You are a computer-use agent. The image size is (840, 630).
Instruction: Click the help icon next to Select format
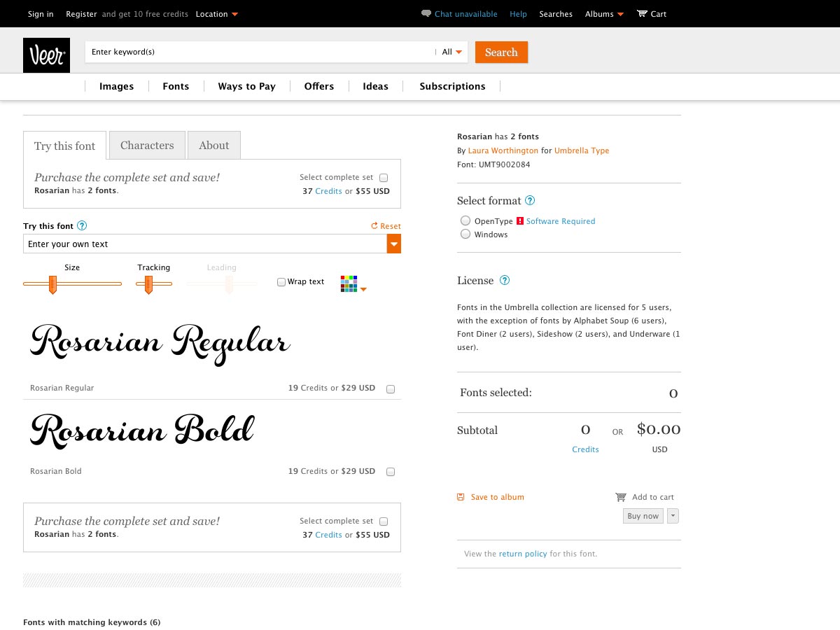(530, 201)
